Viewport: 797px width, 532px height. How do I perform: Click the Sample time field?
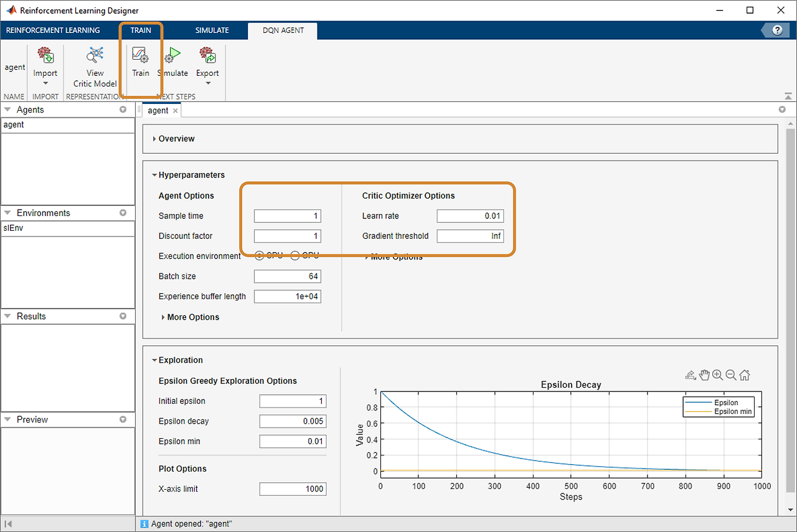pos(288,216)
